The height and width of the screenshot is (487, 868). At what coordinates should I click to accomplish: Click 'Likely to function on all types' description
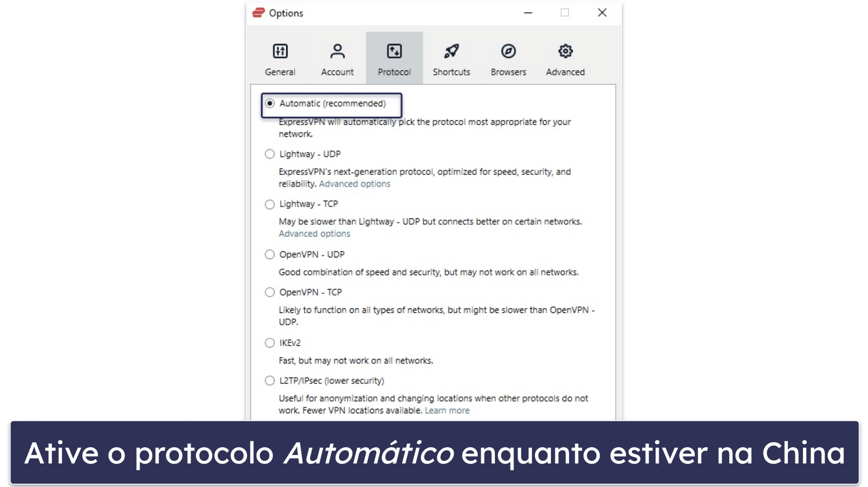coord(437,316)
